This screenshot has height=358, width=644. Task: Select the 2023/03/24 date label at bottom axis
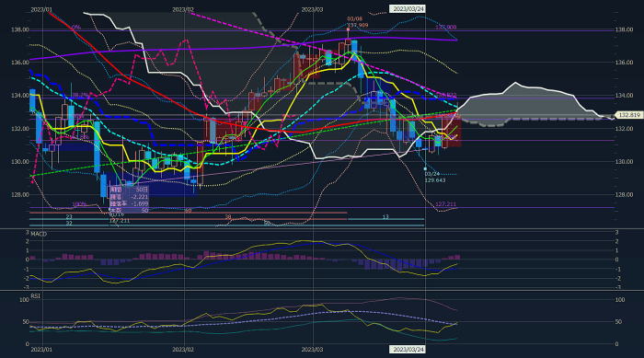coord(407,350)
